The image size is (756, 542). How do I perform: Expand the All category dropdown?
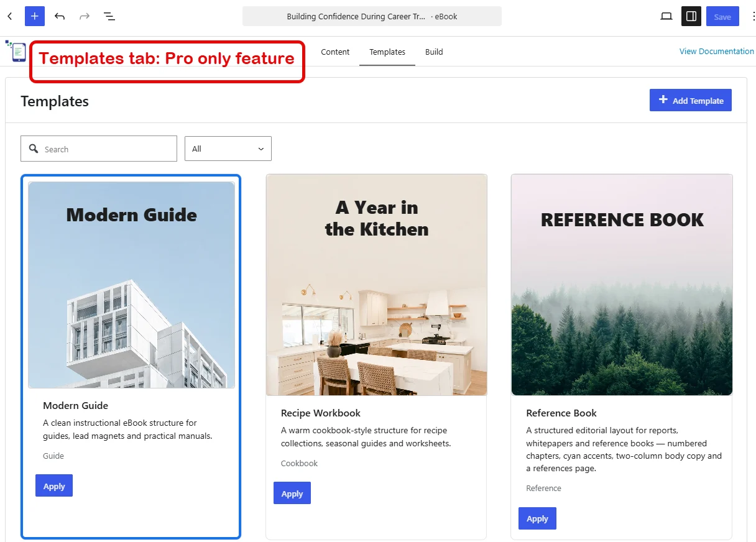point(228,149)
